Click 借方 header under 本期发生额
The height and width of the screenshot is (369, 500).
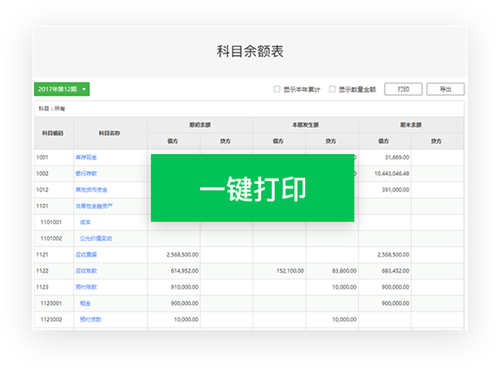(278, 141)
